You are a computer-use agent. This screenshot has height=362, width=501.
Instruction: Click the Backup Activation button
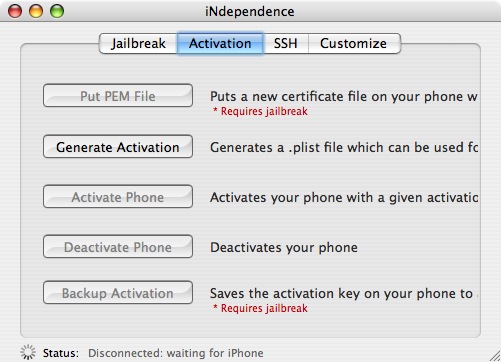tap(118, 293)
